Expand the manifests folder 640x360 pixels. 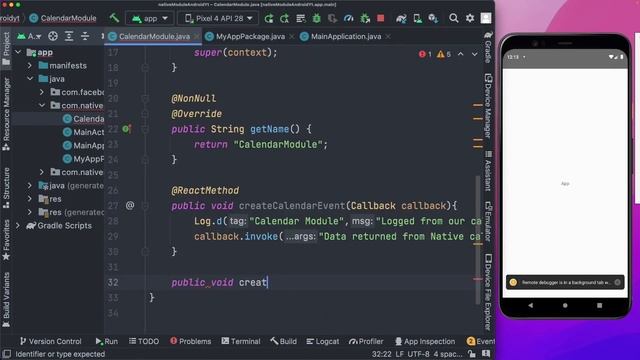pyautogui.click(x=29, y=65)
